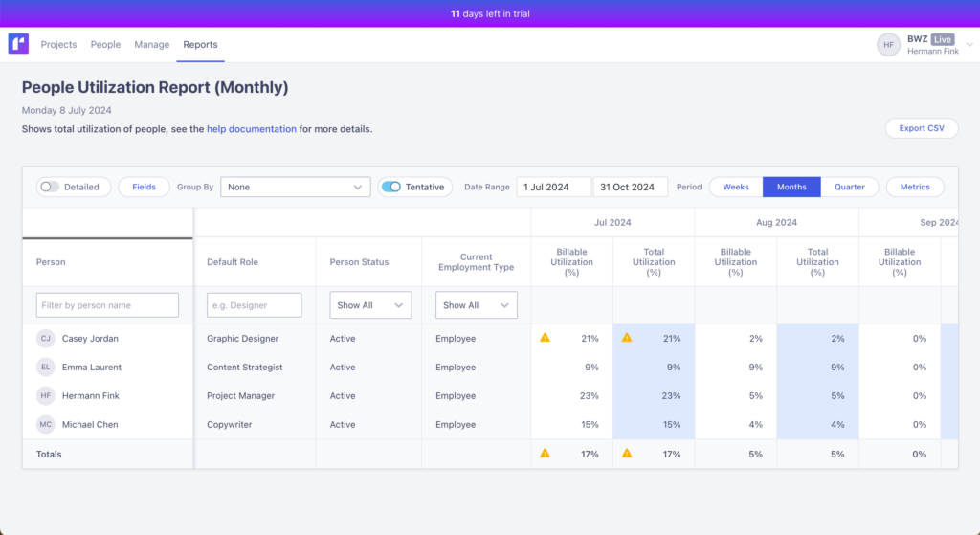Click warning icon in Totals Billable Utilization
The height and width of the screenshot is (535, 980).
coord(545,453)
